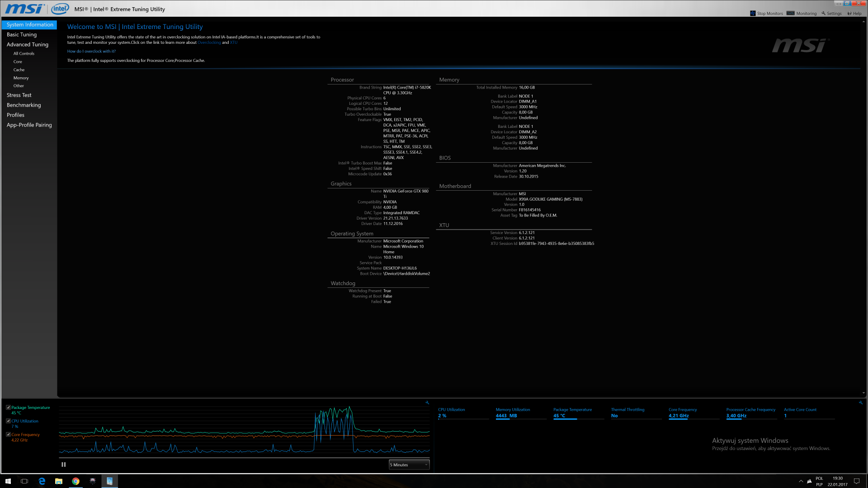Open the Advanced Tuning section
The image size is (868, 488).
coord(28,45)
